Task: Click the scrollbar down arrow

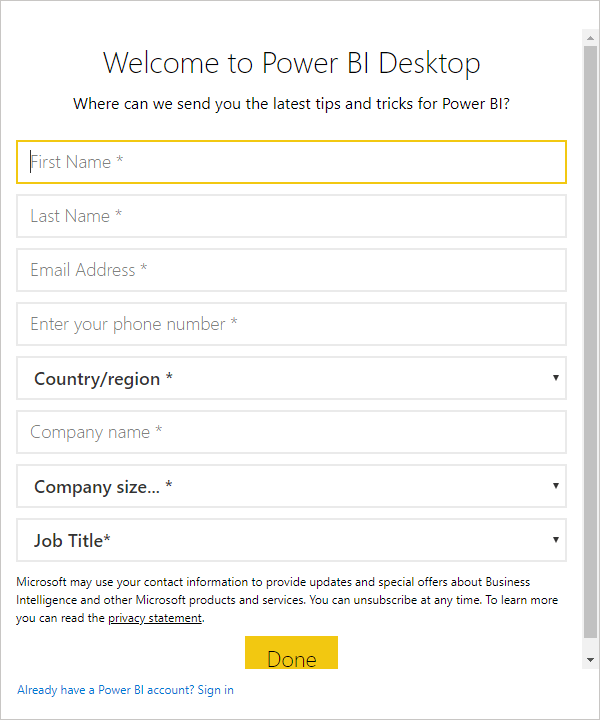Action: point(590,660)
